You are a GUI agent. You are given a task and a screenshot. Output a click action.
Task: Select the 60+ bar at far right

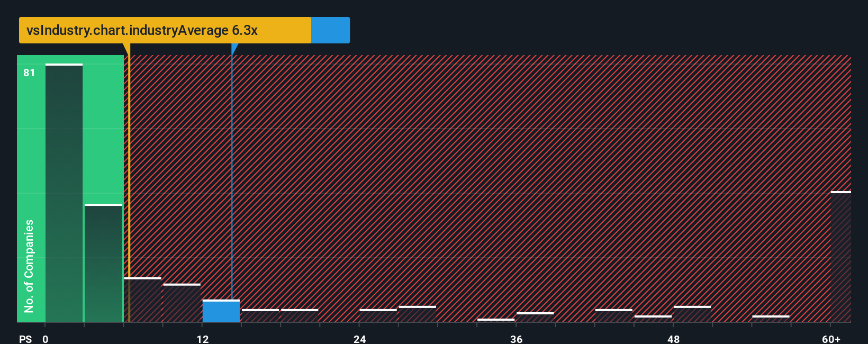[x=841, y=257]
